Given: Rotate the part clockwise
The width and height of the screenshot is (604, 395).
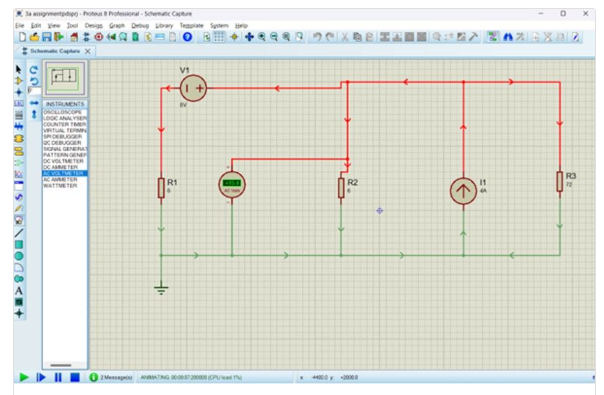Looking at the screenshot, I should [x=34, y=70].
